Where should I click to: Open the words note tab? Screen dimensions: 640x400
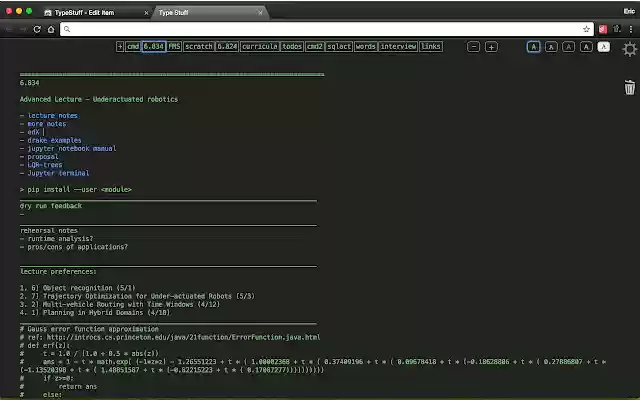pos(365,47)
